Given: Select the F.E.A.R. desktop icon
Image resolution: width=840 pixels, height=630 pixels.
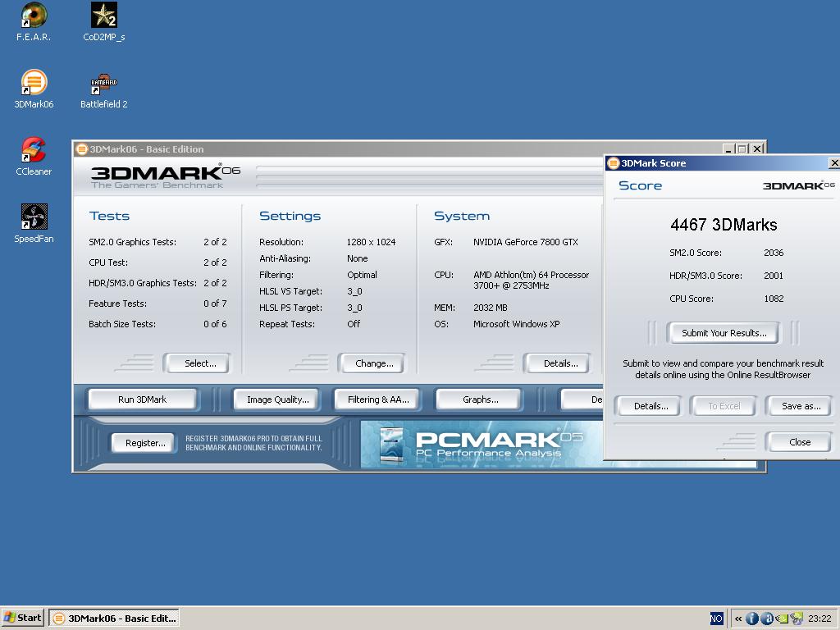Looking at the screenshot, I should 34,21.
